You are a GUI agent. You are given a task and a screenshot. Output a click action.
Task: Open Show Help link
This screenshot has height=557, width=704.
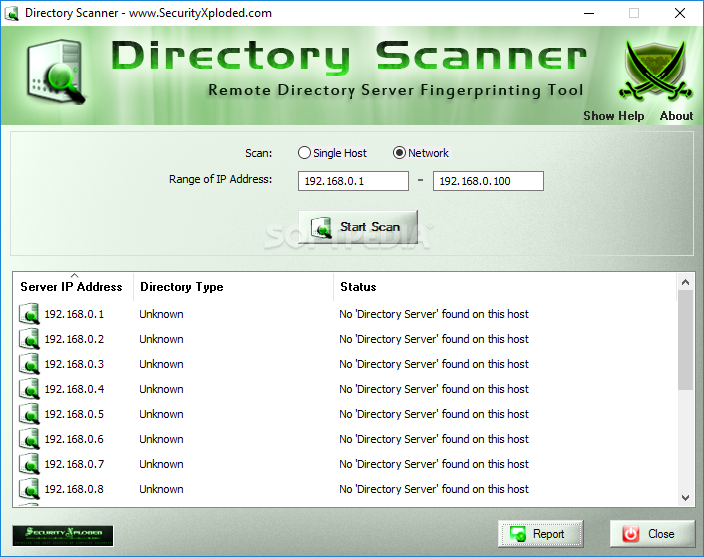[x=613, y=116]
